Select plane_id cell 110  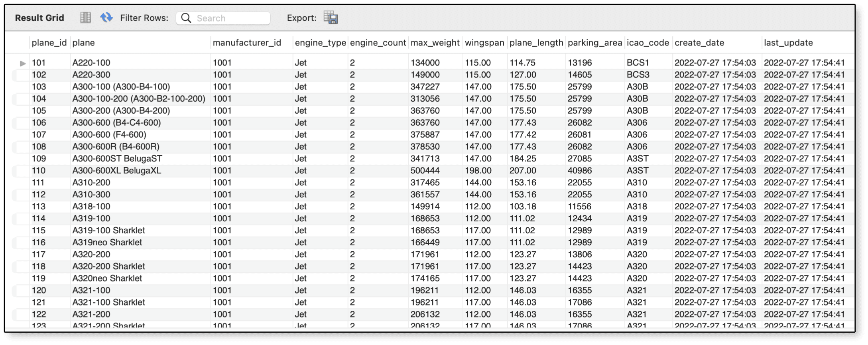[39, 170]
